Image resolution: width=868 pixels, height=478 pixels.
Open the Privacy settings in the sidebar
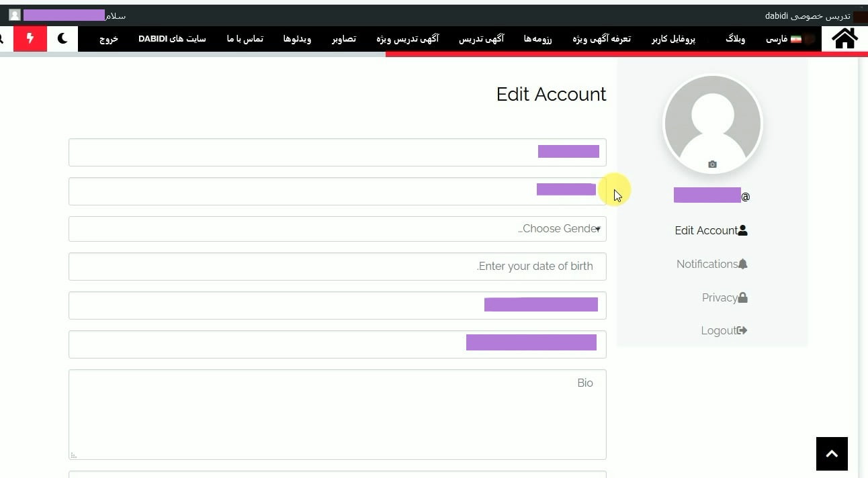724,297
